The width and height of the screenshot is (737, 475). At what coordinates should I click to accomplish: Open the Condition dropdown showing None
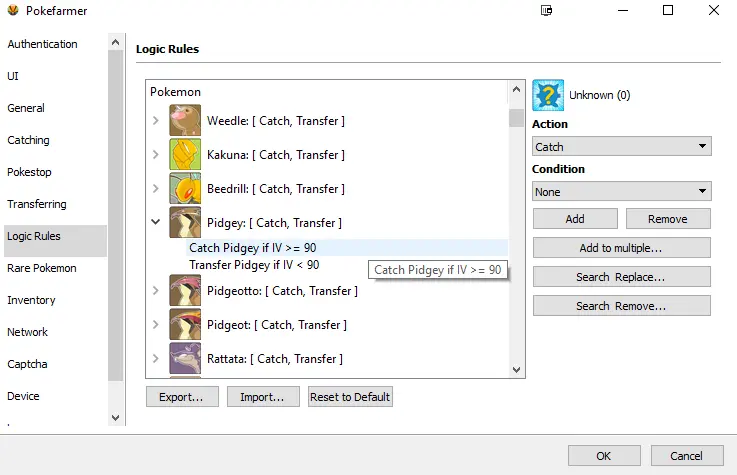621,191
